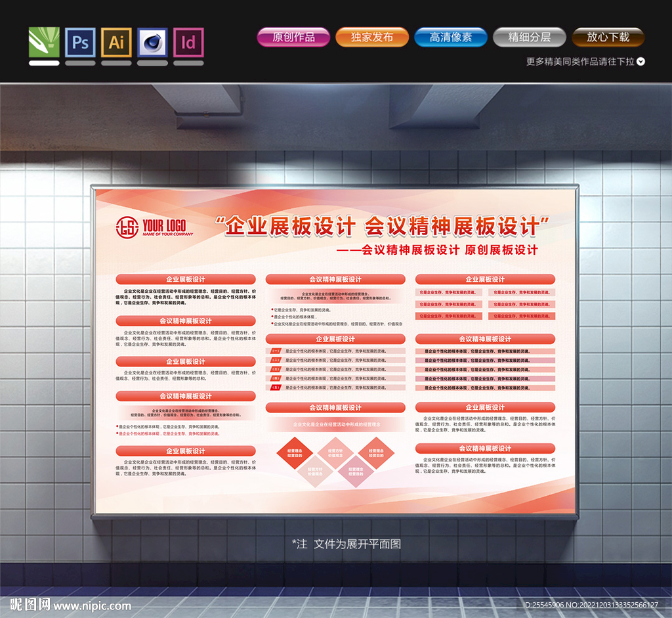Select the gray 精细分层 badge
This screenshot has width=672, height=618.
coord(529,37)
